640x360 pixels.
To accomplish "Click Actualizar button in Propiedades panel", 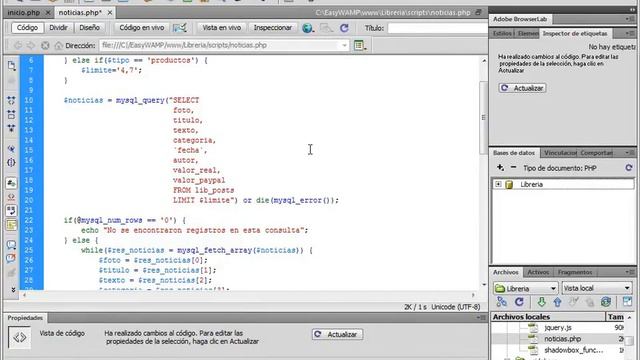I will point(337,334).
